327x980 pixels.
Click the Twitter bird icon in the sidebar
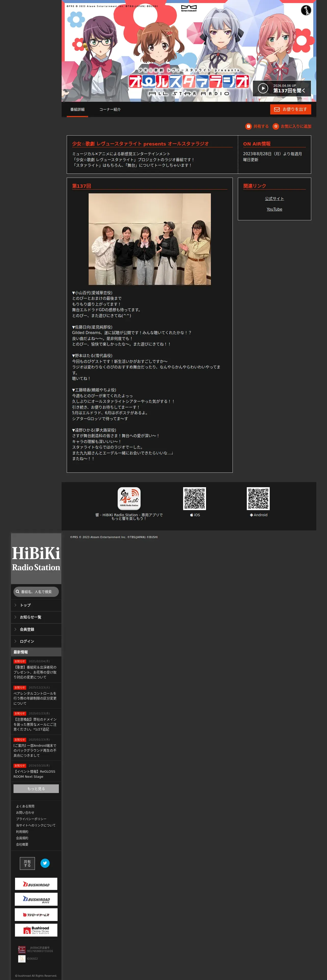pyautogui.click(x=45, y=863)
